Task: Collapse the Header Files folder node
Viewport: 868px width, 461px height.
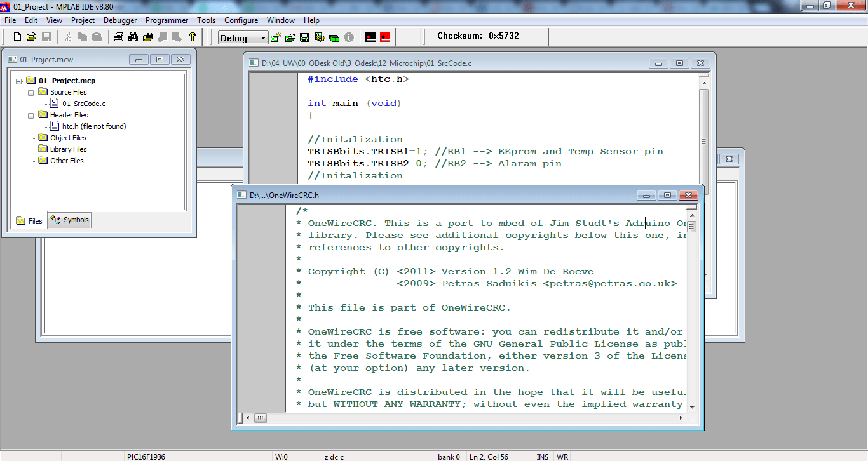Action: [x=31, y=115]
